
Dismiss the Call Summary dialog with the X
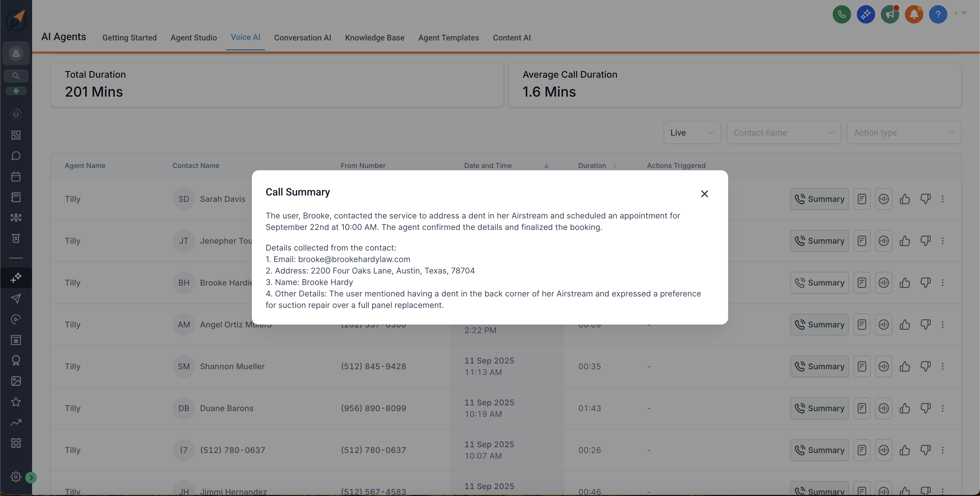[705, 194]
